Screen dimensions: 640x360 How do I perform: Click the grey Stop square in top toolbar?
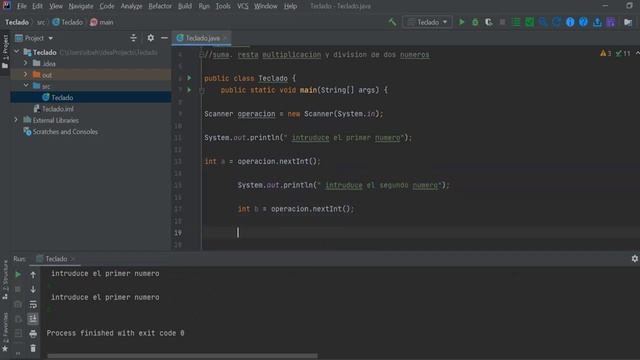(502, 22)
